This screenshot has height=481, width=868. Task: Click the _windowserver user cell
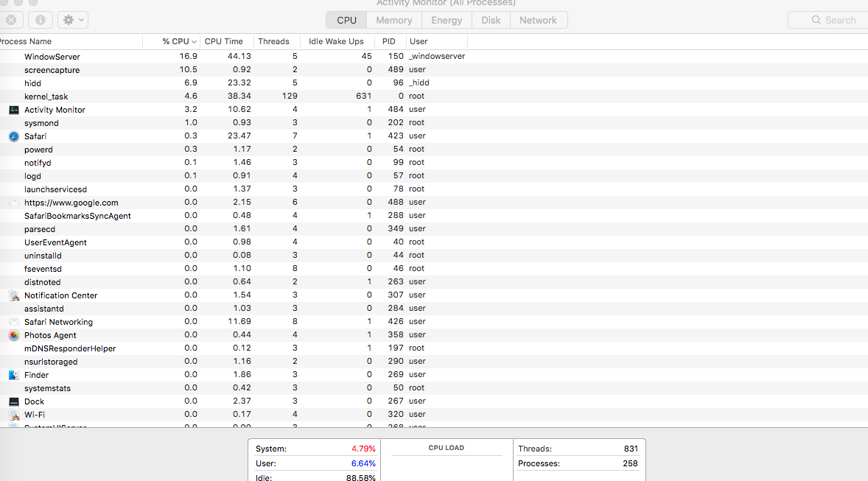(x=437, y=57)
